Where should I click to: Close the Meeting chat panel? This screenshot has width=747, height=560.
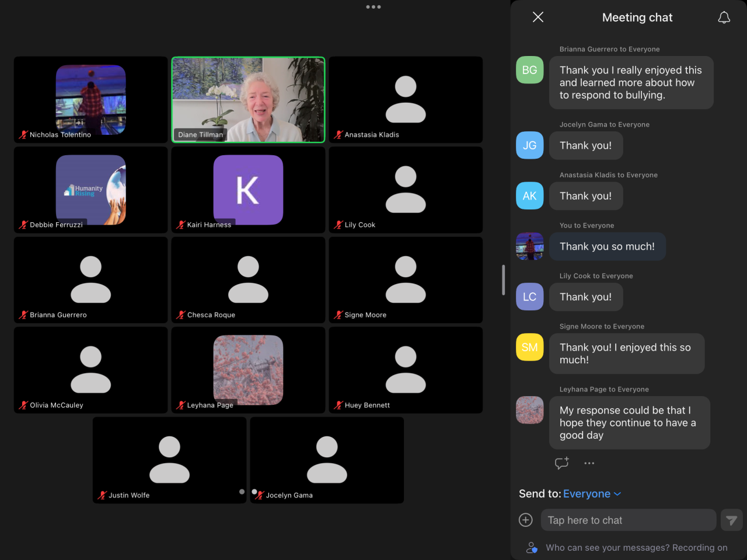(538, 17)
